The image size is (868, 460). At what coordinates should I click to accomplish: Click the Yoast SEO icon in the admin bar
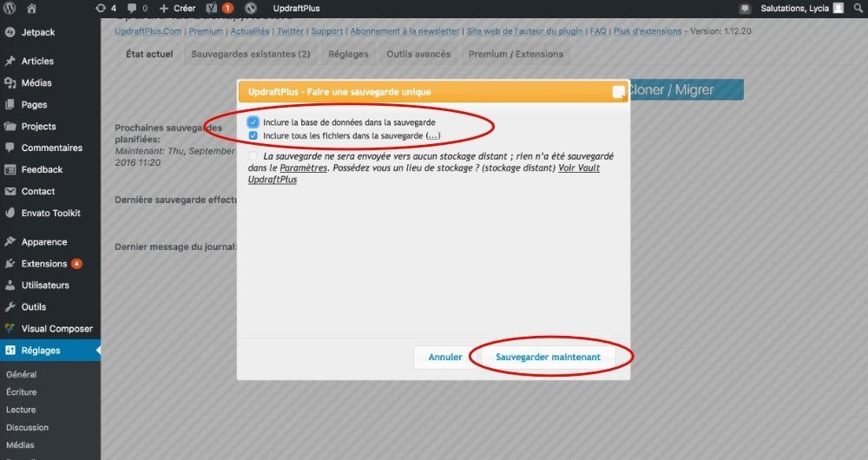[211, 8]
